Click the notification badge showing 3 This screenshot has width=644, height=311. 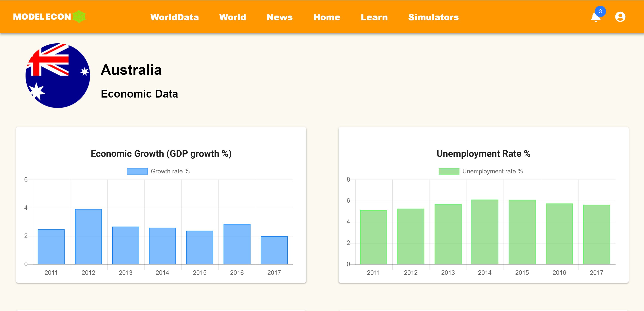(600, 11)
